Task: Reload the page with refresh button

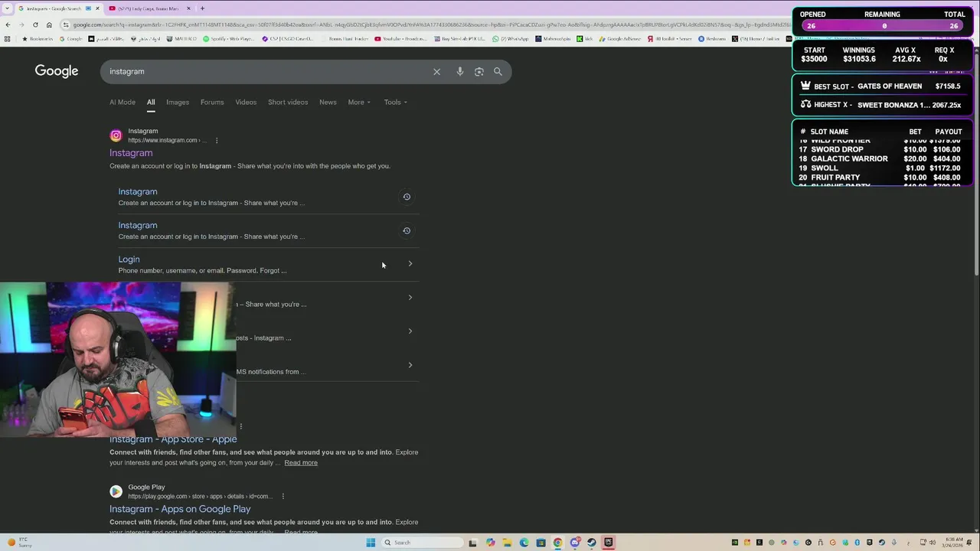Action: tap(35, 24)
